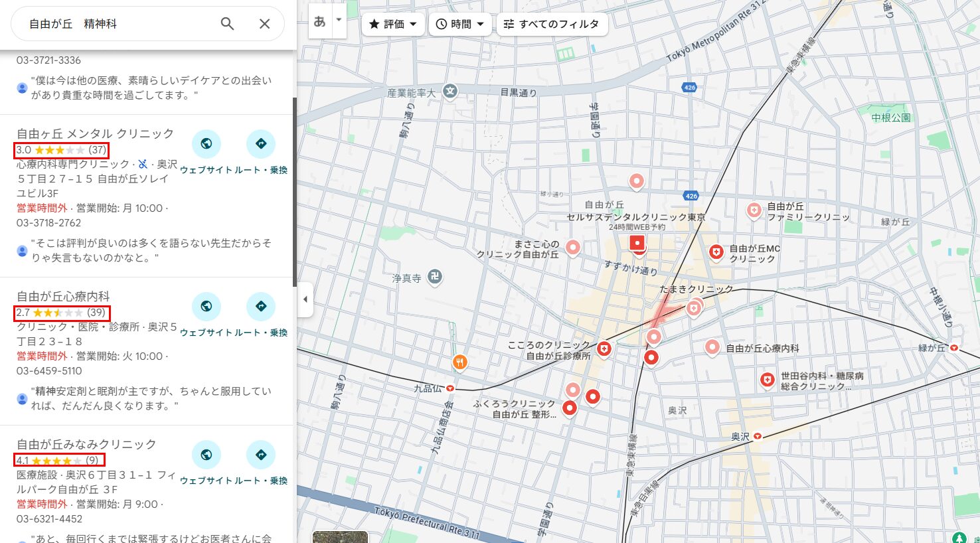Screen dimensions: 980x543
Task: Open the 時間 hours filter dropdown
Action: [460, 24]
